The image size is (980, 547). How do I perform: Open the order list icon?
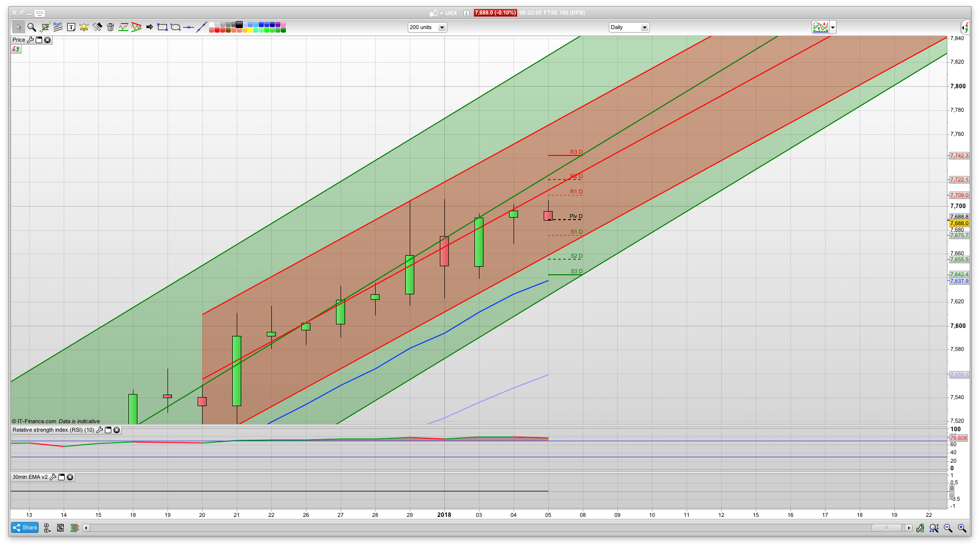click(61, 527)
